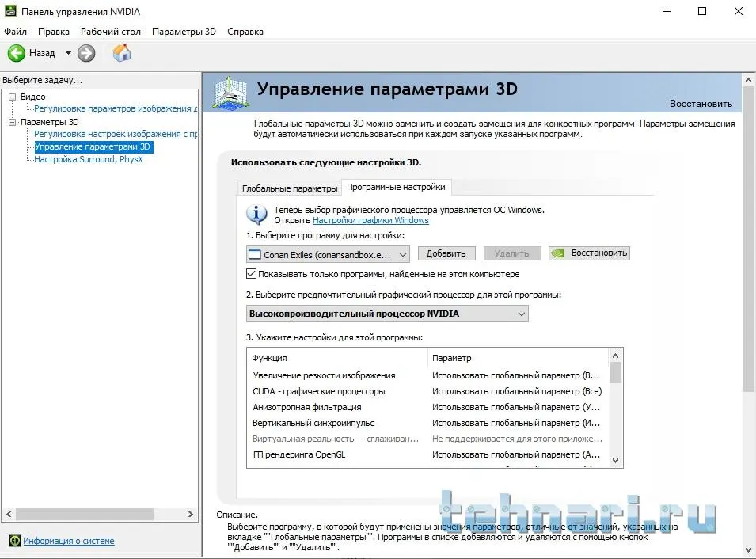Select ГП рендеринга OpenGL row
This screenshot has height=559, width=756.
[x=427, y=454]
